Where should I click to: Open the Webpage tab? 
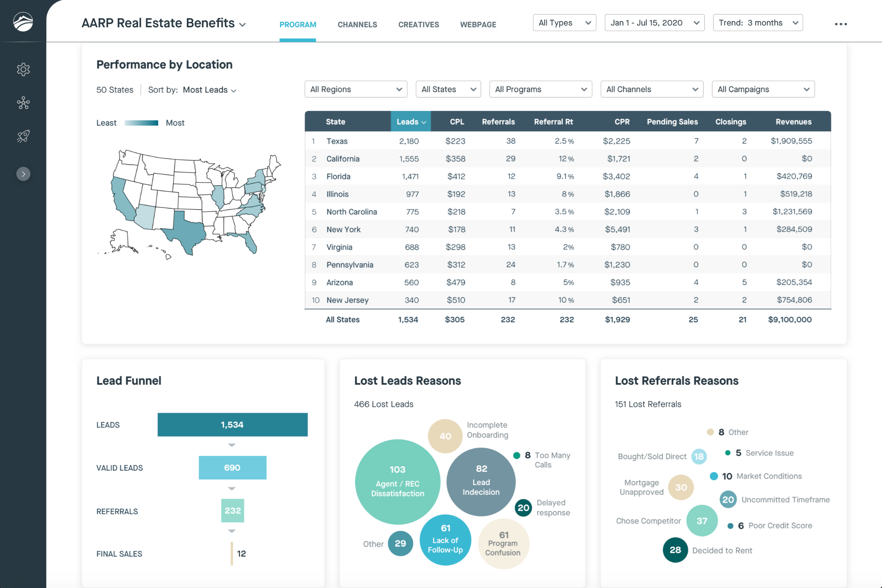click(478, 25)
